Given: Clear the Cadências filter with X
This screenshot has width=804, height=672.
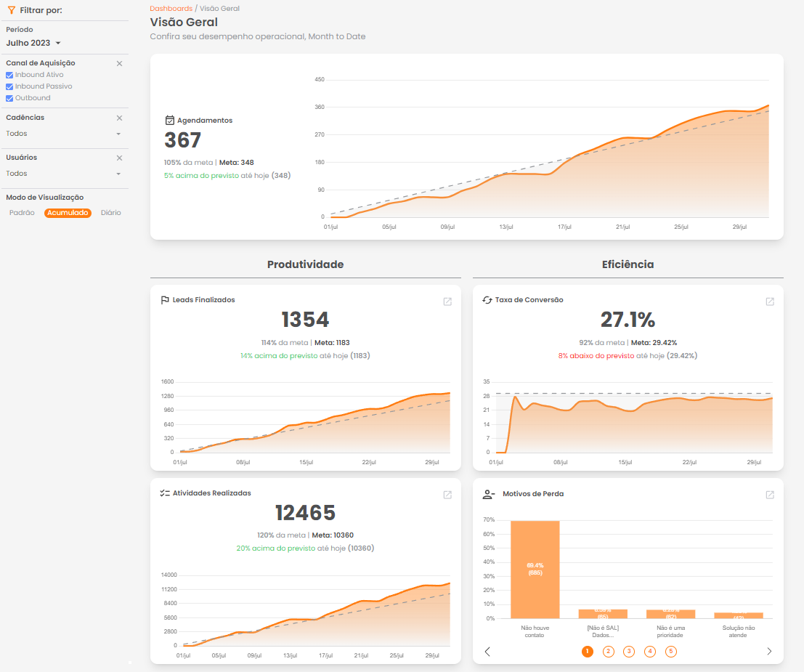Looking at the screenshot, I should [120, 118].
